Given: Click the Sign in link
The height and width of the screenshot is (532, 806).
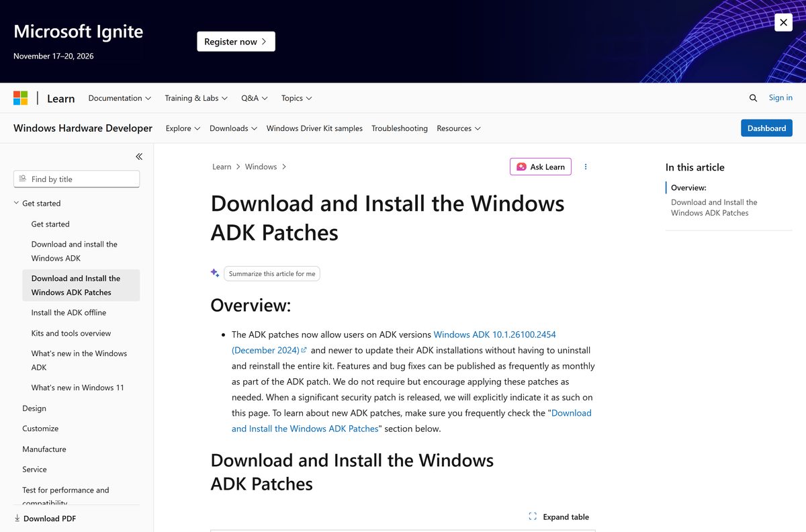Looking at the screenshot, I should pos(780,97).
